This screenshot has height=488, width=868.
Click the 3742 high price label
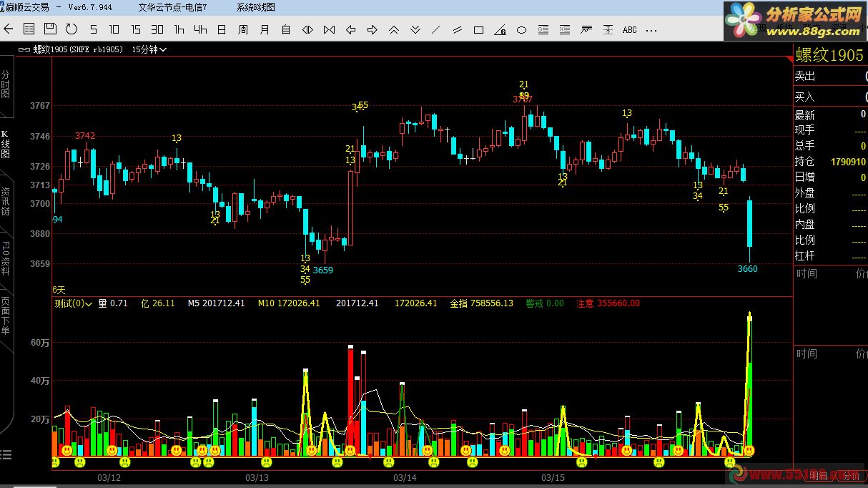tap(85, 136)
